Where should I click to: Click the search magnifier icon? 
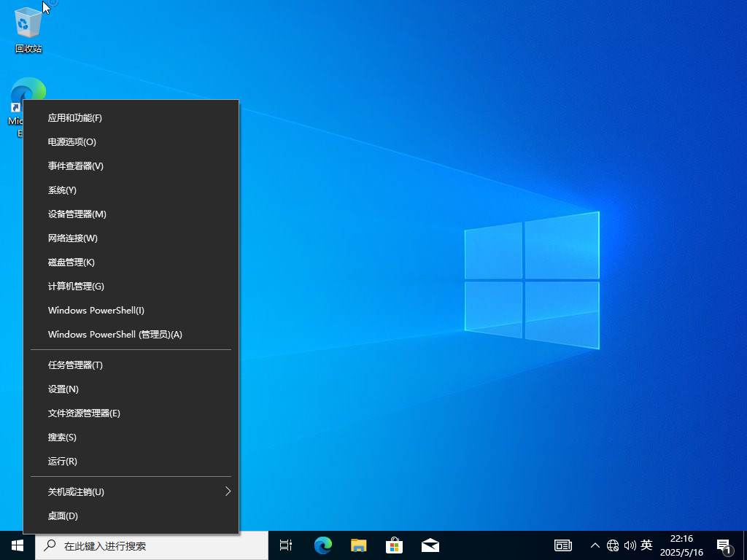(x=50, y=545)
